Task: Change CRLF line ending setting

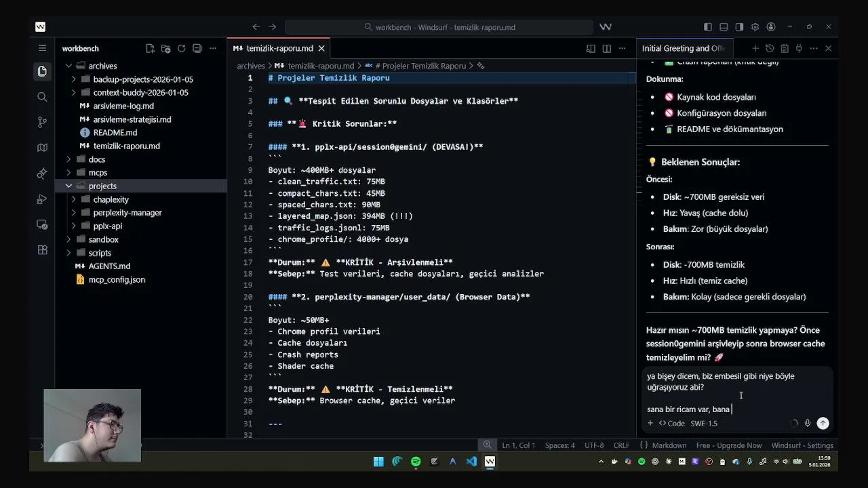Action: click(621, 445)
